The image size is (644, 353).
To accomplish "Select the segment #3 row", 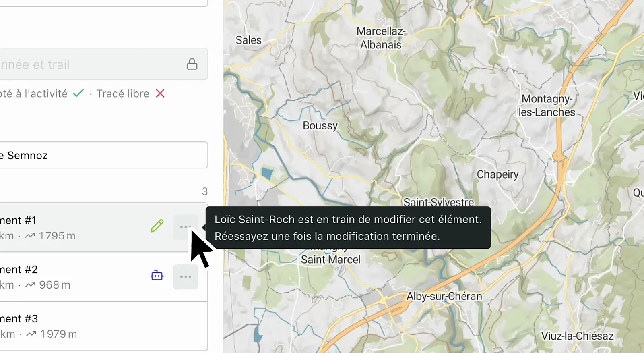I will point(104,326).
